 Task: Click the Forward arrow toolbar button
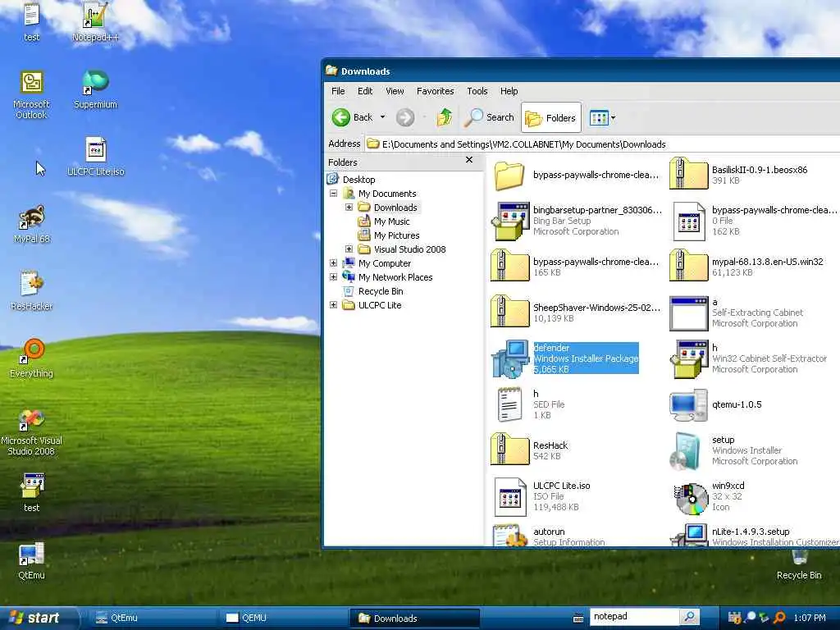pos(405,117)
